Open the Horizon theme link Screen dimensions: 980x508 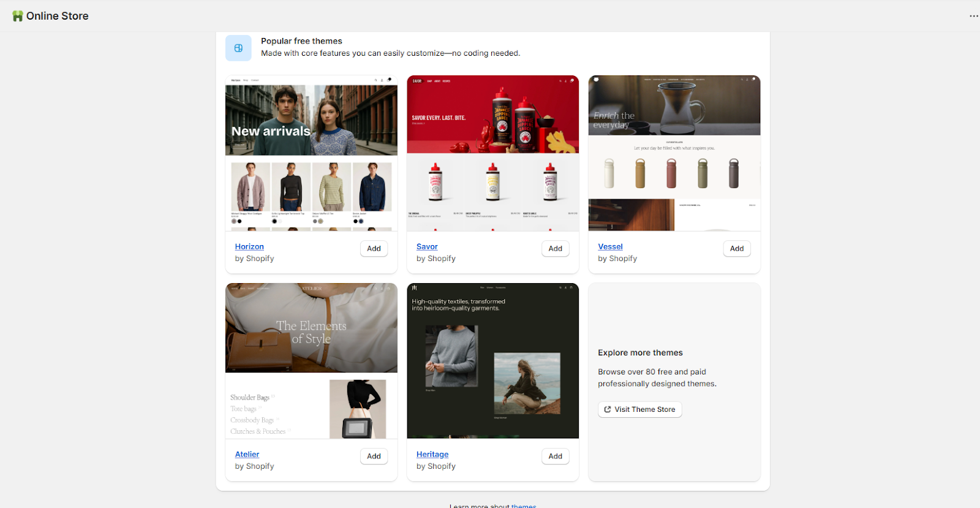coord(249,246)
